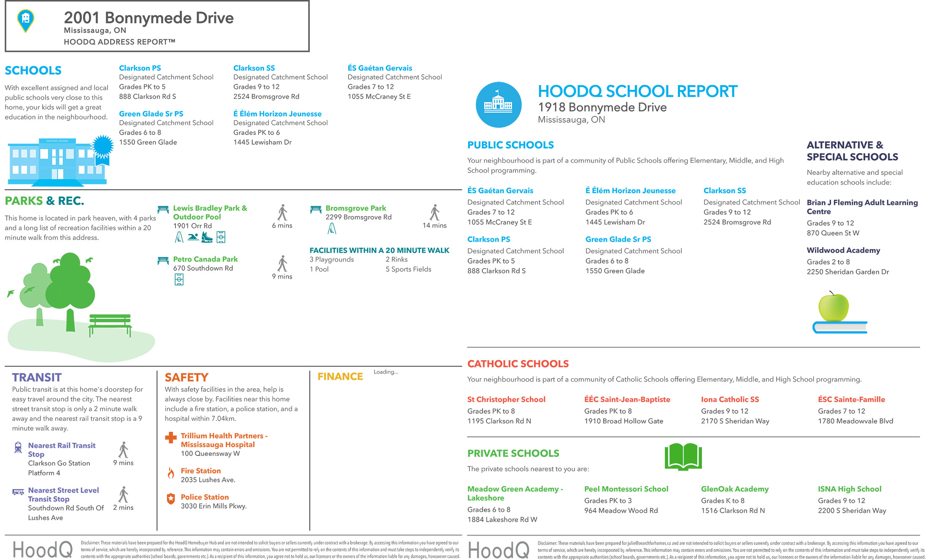The image size is (928, 560).
Task: Click walking icon next to Petro Canada Park
Action: [x=282, y=263]
